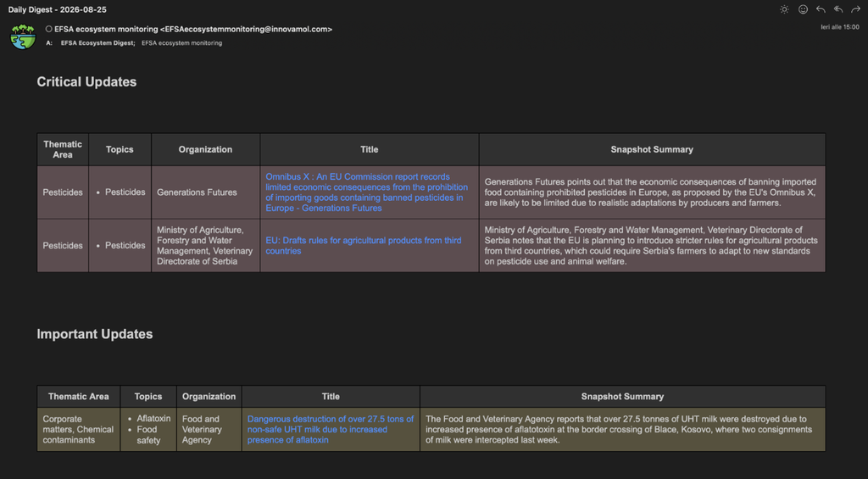Click the timestamp Ieri alle 15:00
The width and height of the screenshot is (868, 479).
tap(840, 26)
